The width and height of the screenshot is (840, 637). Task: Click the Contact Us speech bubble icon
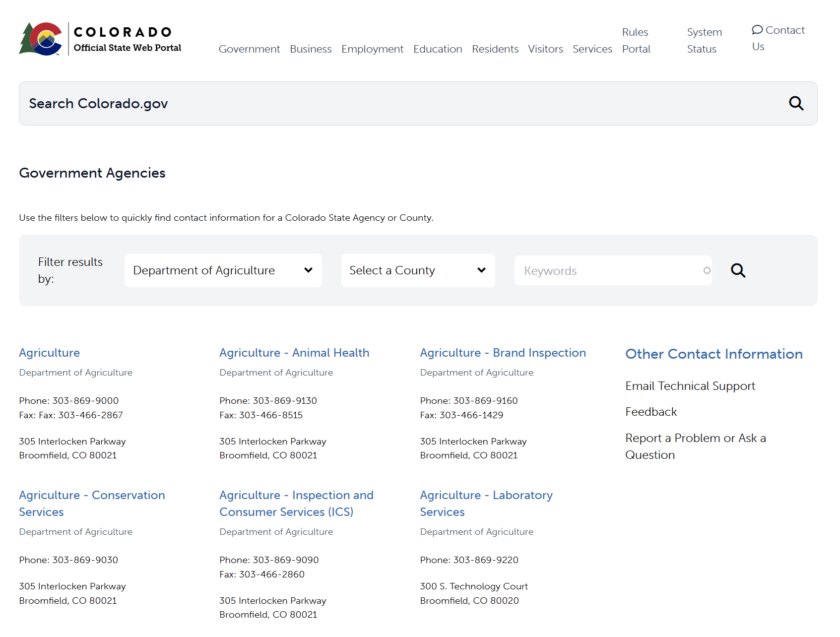coord(757,30)
